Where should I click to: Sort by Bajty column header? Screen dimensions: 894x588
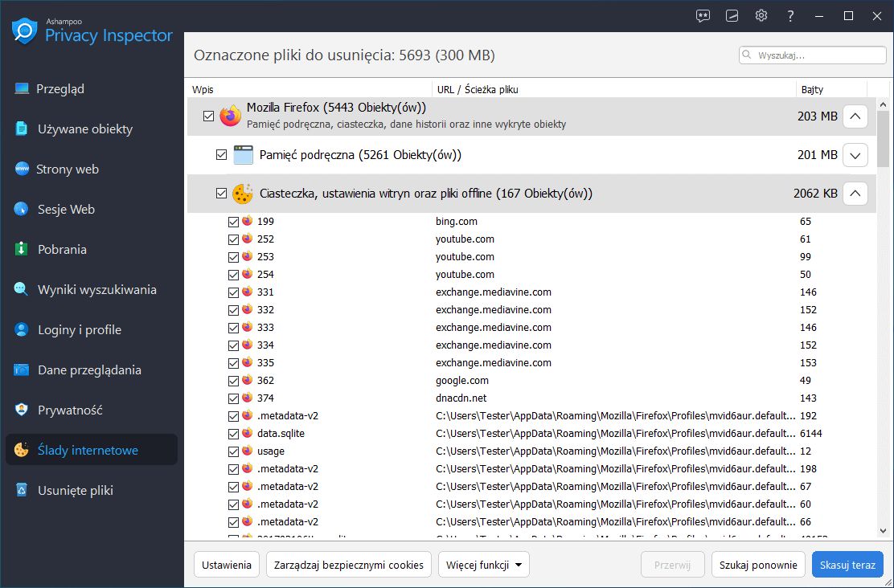coord(831,89)
